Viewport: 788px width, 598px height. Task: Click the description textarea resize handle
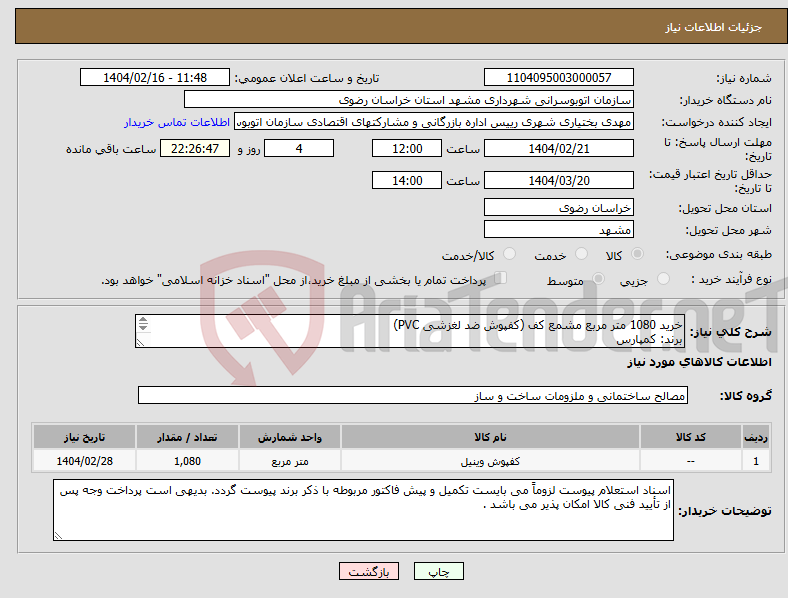click(140, 343)
